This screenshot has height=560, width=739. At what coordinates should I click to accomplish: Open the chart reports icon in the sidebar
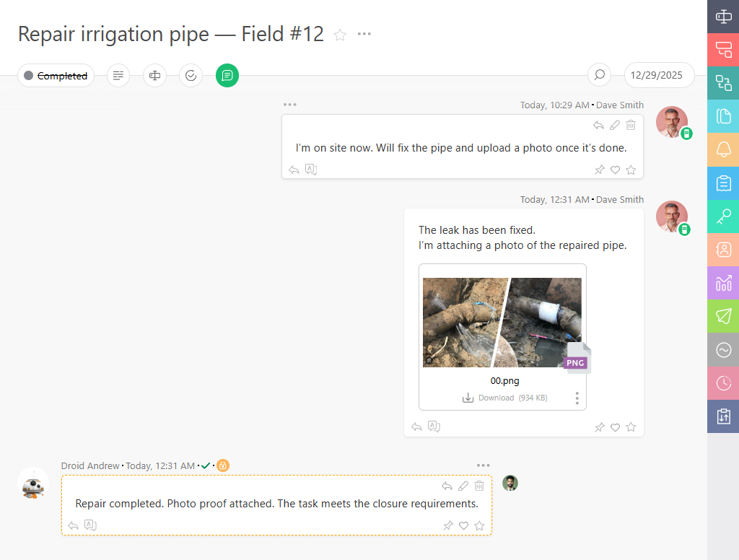[723, 282]
